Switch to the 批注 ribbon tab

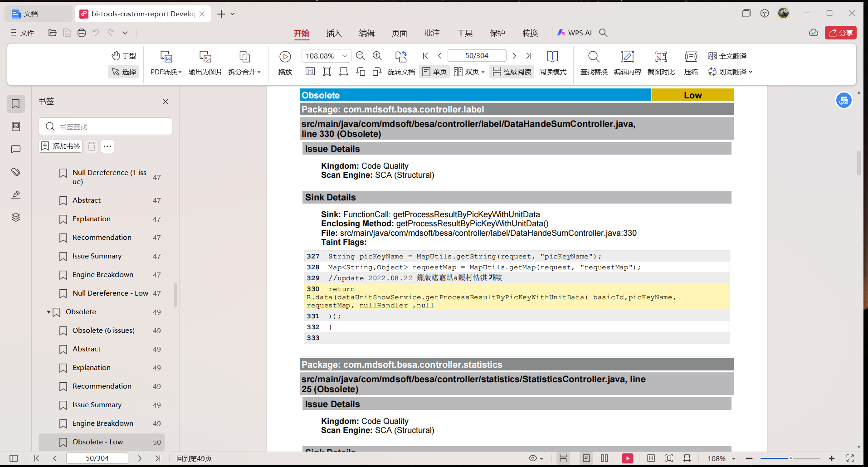(x=432, y=33)
